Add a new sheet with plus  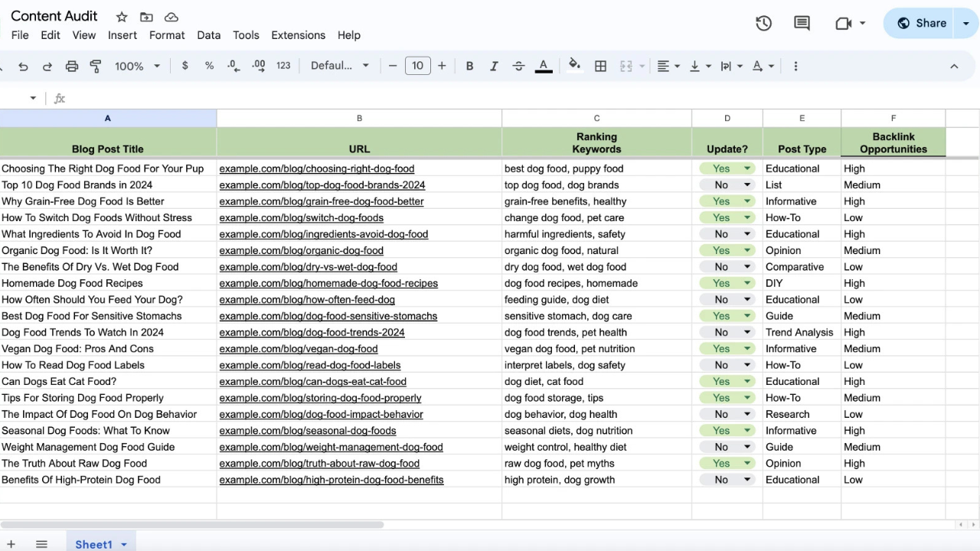pos(11,544)
